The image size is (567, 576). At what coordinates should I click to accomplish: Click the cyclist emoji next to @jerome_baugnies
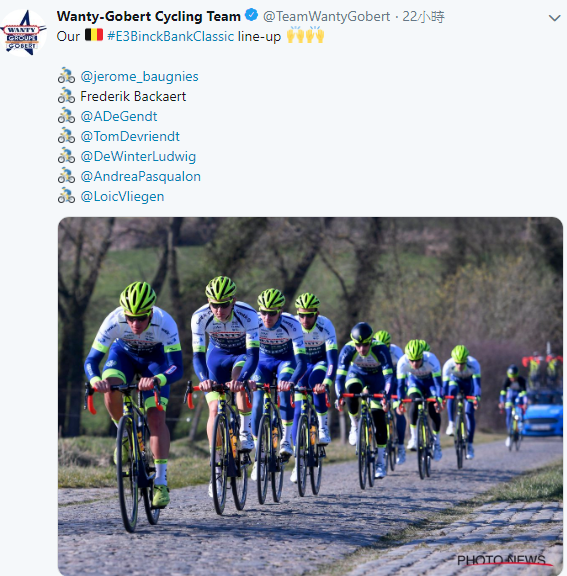(66, 75)
